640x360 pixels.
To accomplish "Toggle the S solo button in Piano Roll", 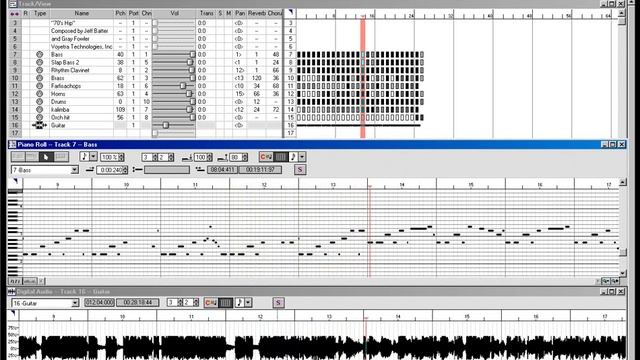I will coord(300,169).
